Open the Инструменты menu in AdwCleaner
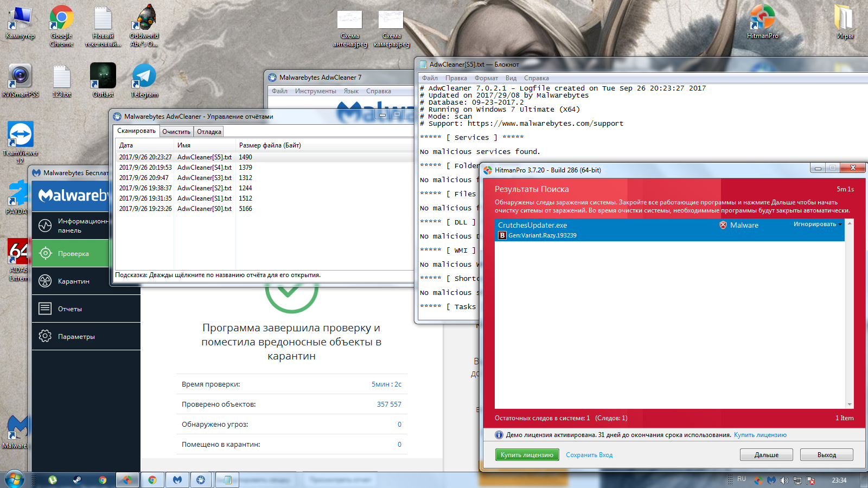 pos(316,91)
